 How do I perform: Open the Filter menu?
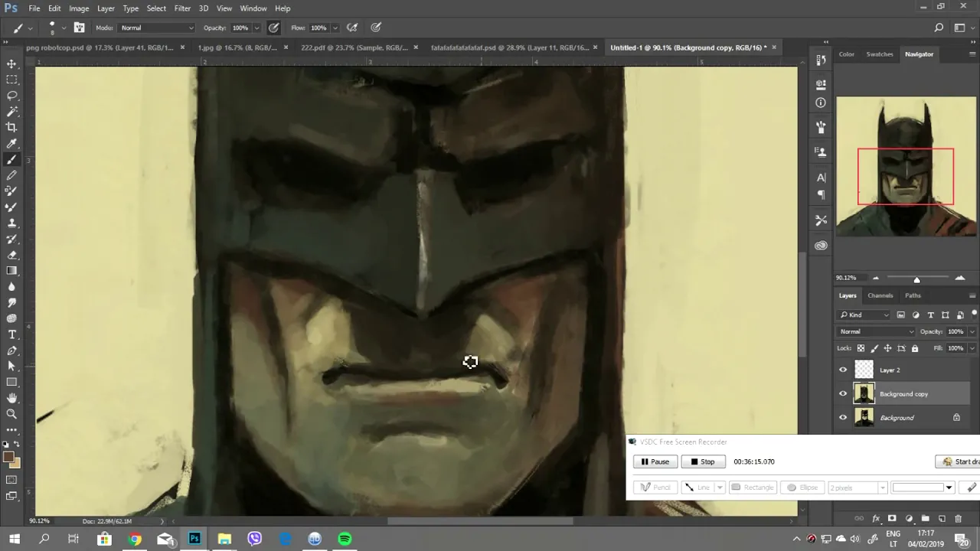pos(182,8)
